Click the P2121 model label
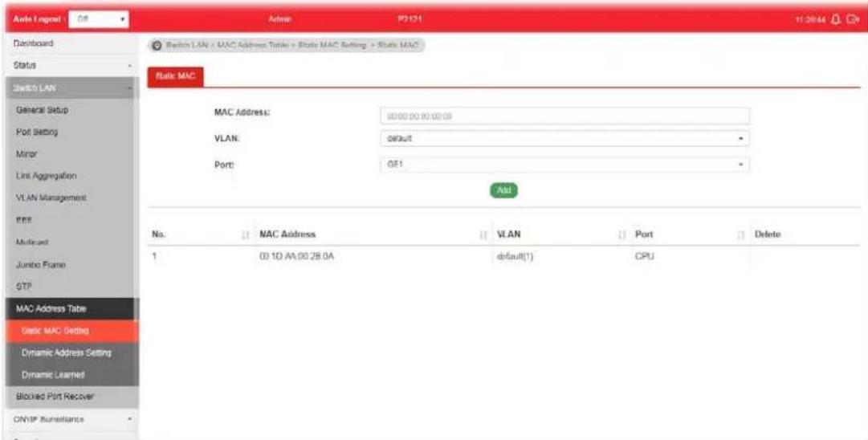This screenshot has width=868, height=440. tap(410, 19)
